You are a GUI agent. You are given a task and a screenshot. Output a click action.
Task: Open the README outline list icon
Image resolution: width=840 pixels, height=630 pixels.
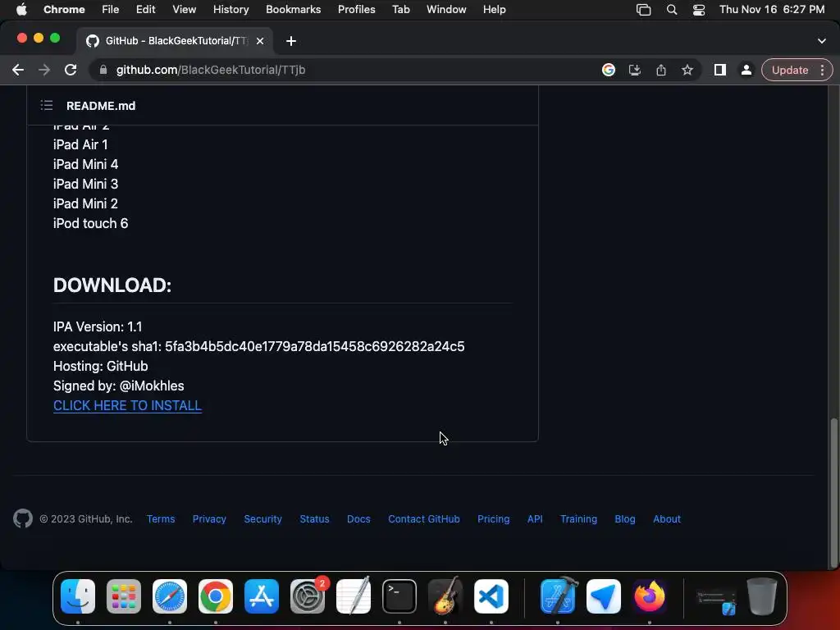(x=47, y=106)
